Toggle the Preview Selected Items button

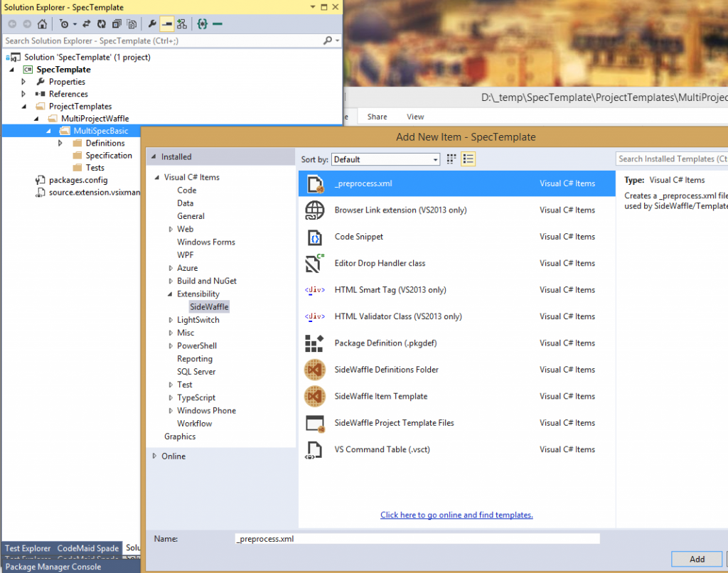click(166, 23)
